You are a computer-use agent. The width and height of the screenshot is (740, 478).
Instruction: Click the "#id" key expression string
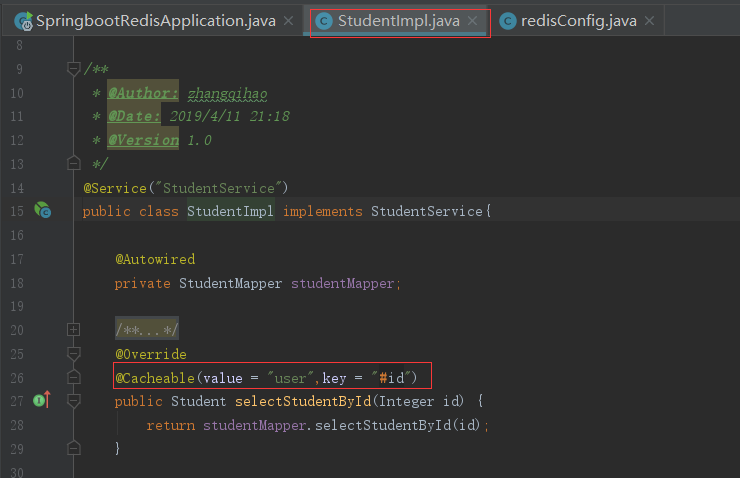[x=391, y=378]
